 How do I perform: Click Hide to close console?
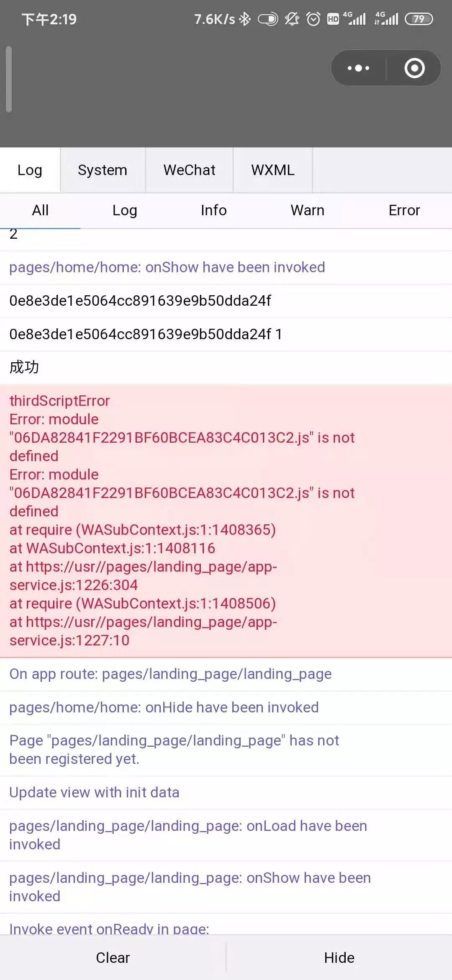pos(339,957)
